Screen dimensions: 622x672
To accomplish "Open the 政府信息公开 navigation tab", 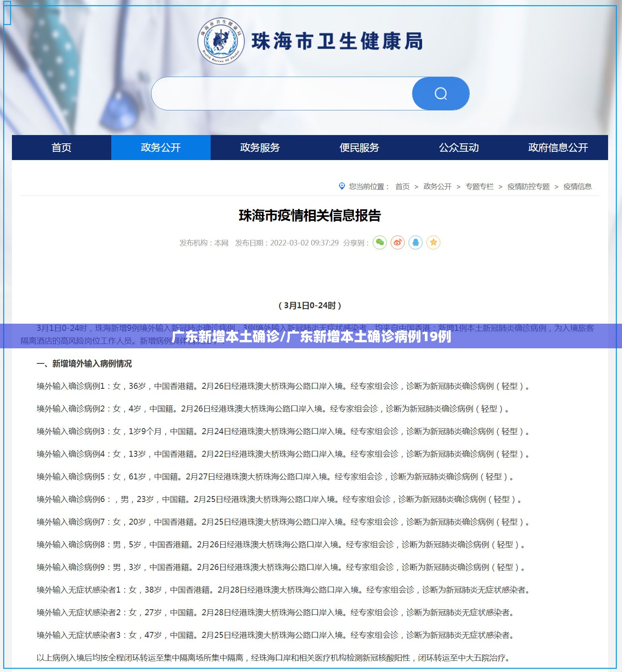I will click(558, 147).
